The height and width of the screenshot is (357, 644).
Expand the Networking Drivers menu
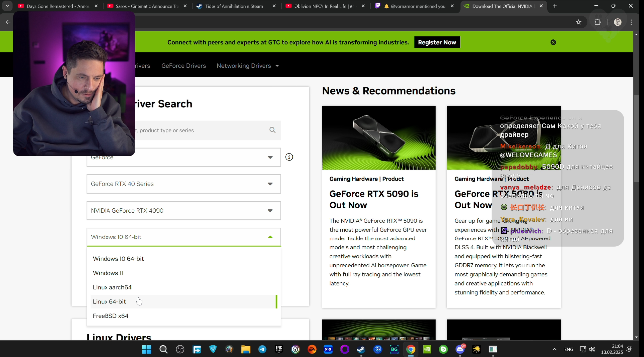[248, 66]
